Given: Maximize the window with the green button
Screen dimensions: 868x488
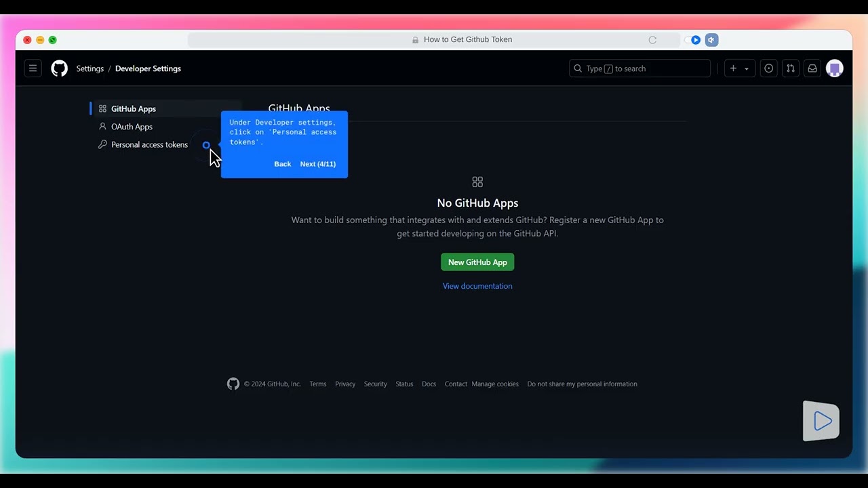Looking at the screenshot, I should pos(53,40).
